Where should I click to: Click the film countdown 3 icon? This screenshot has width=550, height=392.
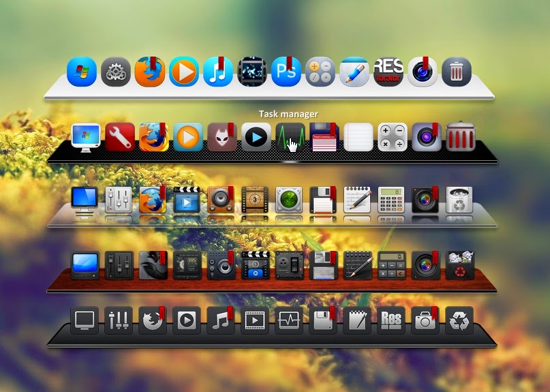tap(255, 200)
